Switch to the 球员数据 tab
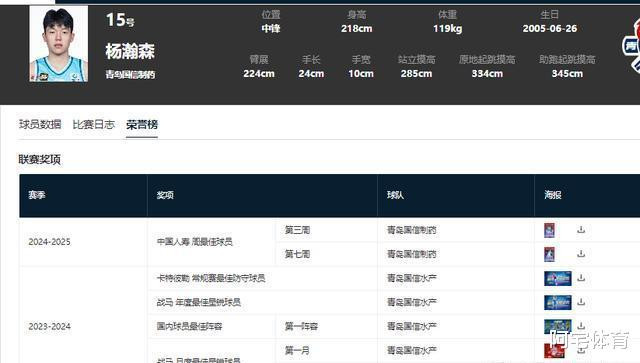This screenshot has height=363, width=640. point(40,125)
